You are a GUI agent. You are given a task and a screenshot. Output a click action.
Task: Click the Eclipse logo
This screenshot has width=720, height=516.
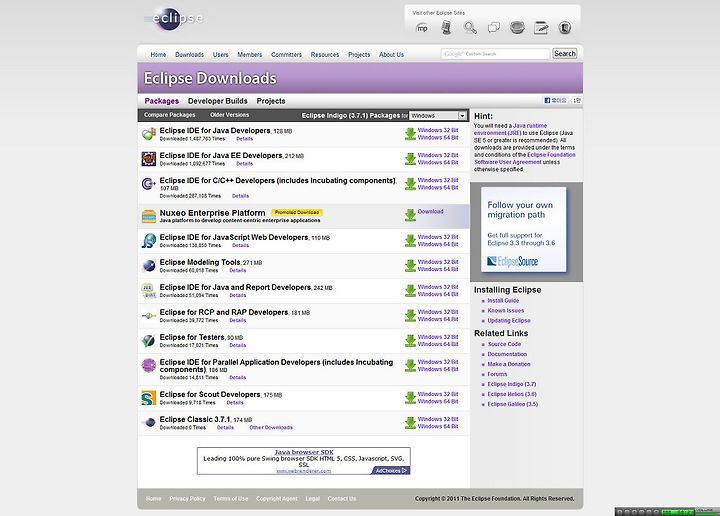[x=174, y=19]
